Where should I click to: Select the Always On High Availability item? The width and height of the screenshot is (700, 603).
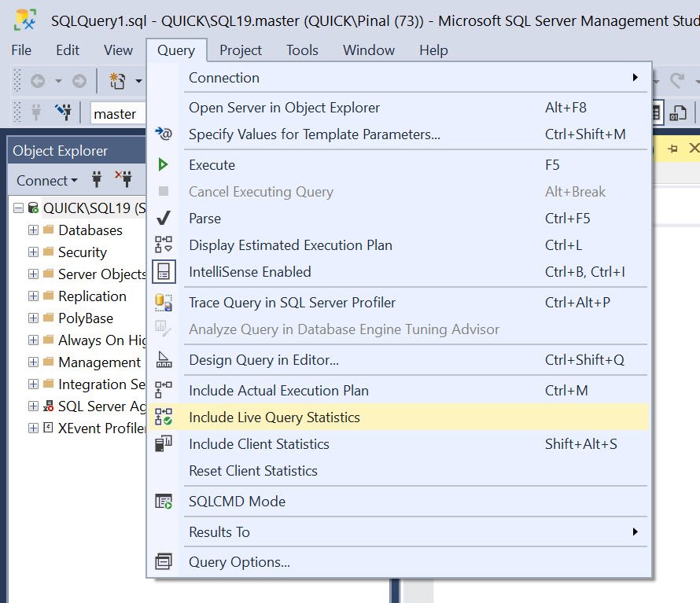click(x=101, y=340)
